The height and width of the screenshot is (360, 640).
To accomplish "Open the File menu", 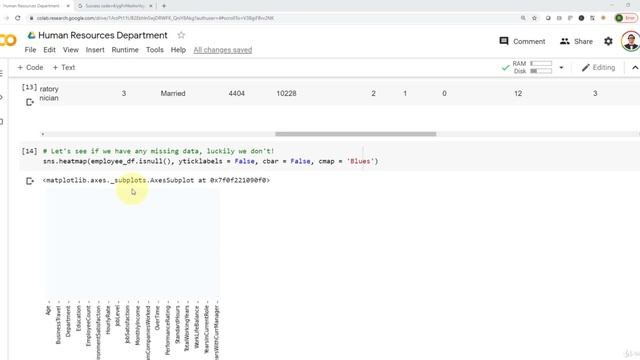I will (x=30, y=50).
